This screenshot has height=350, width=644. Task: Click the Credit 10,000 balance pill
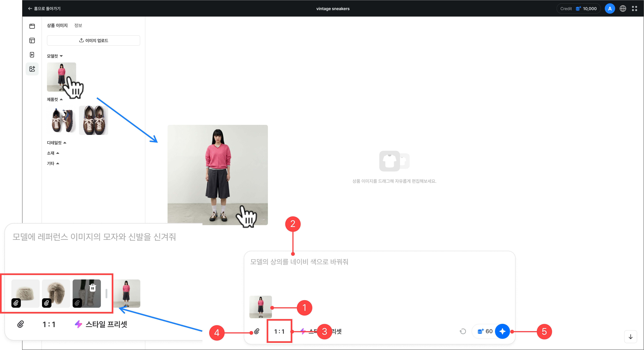(x=578, y=8)
